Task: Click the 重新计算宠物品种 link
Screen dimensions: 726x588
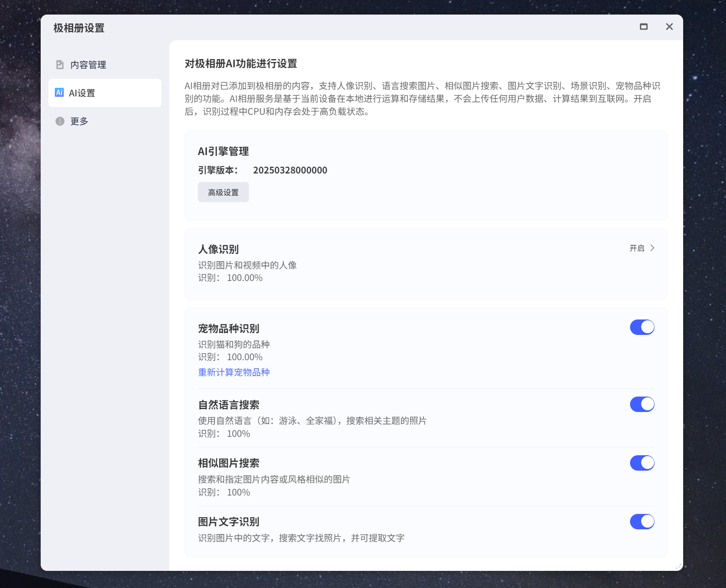Action: tap(234, 372)
